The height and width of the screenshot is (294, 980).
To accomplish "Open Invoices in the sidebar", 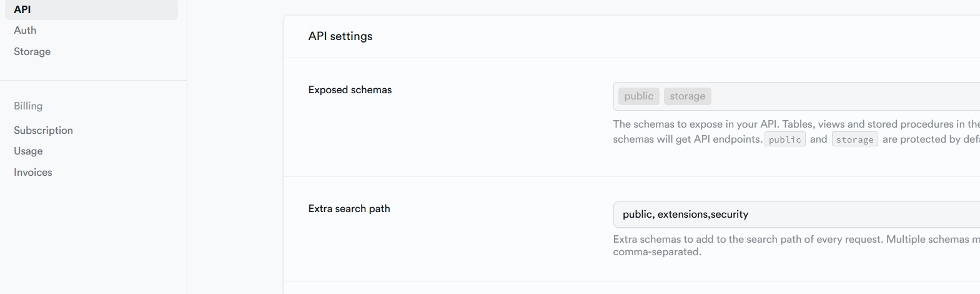I will (x=33, y=172).
